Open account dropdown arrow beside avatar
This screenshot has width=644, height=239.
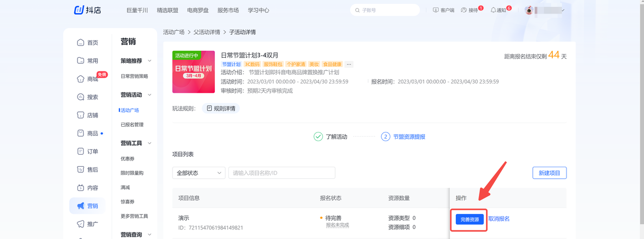[562, 10]
